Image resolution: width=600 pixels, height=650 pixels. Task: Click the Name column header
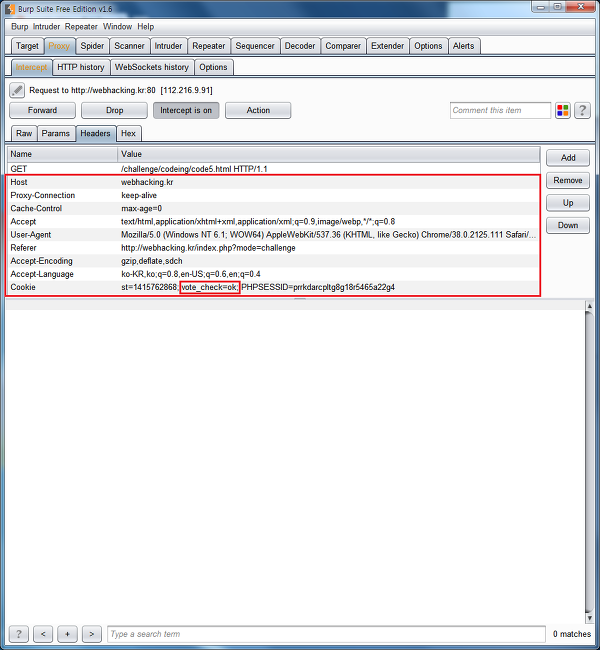[63, 154]
